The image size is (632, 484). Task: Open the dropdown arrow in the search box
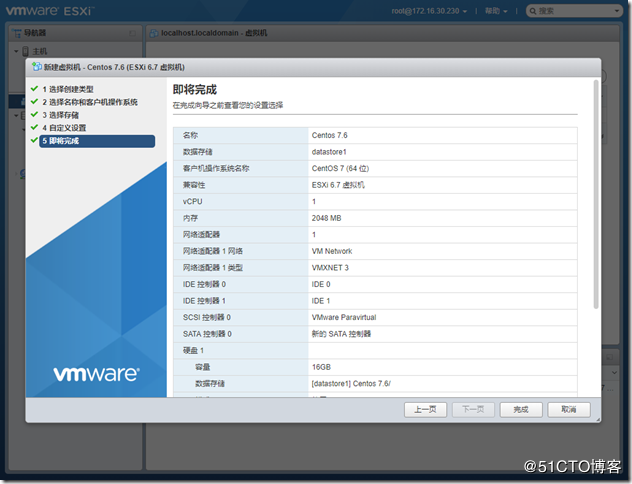[617, 11]
